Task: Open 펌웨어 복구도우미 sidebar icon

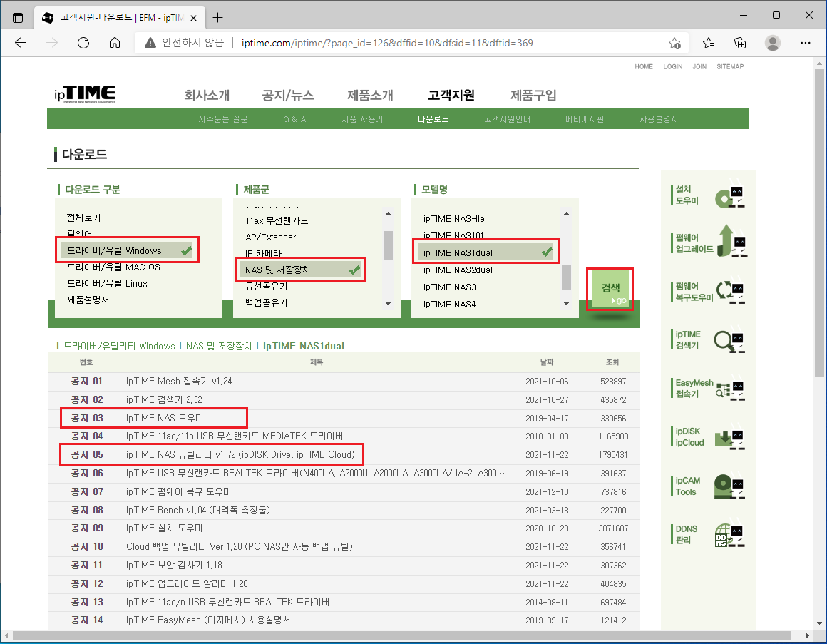Action: [730, 291]
